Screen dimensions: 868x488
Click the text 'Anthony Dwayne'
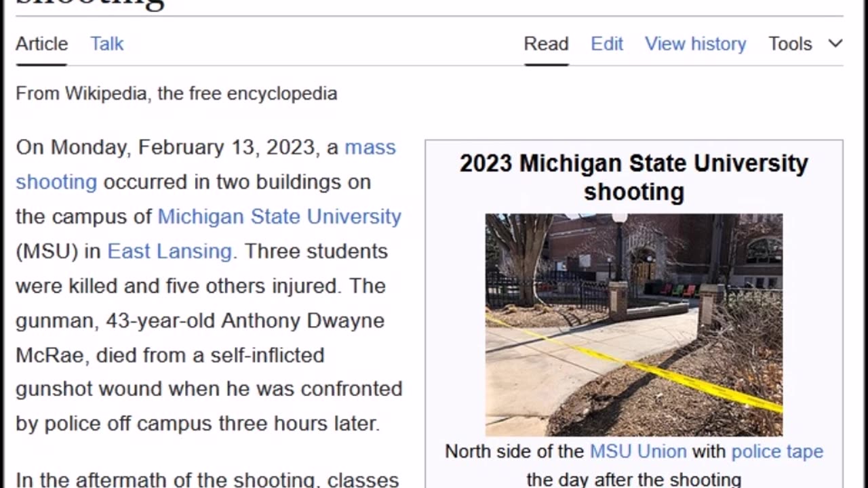(302, 321)
